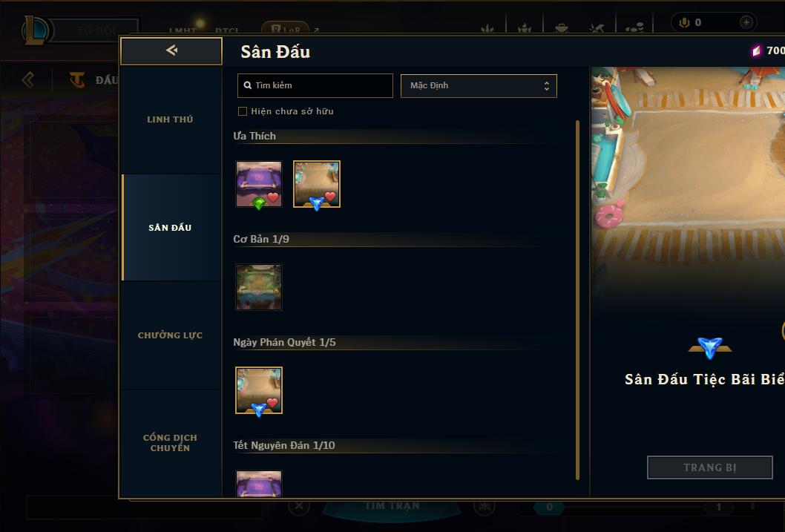Click the magnifier icon in the search box
The image size is (785, 532).
pos(247,85)
